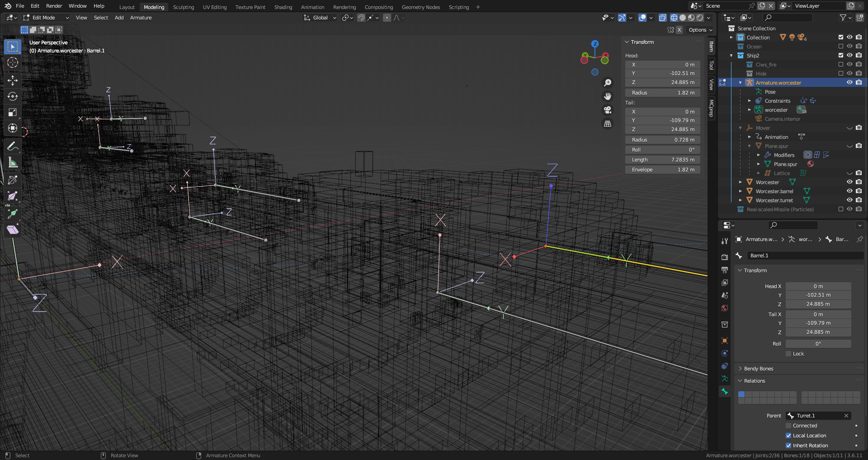Open the Armature data properties tab
The width and height of the screenshot is (868, 460).
point(725,379)
